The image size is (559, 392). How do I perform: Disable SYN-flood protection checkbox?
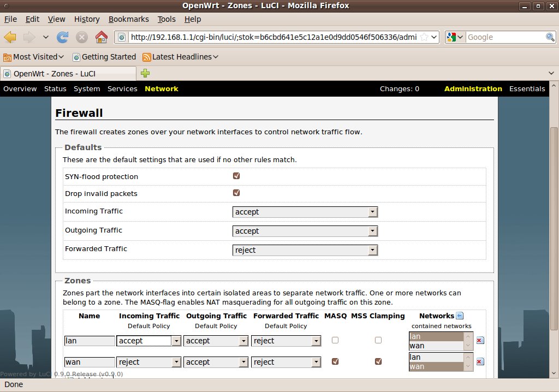point(236,176)
